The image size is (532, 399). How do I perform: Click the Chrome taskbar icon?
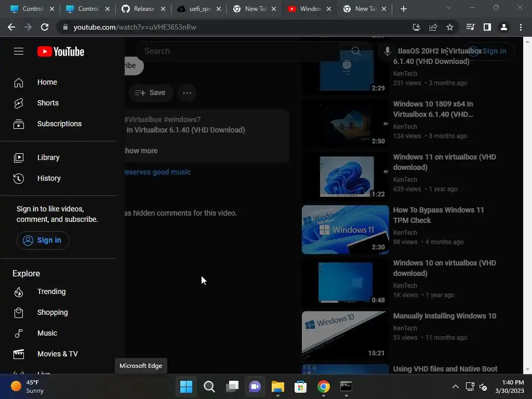[x=323, y=387]
